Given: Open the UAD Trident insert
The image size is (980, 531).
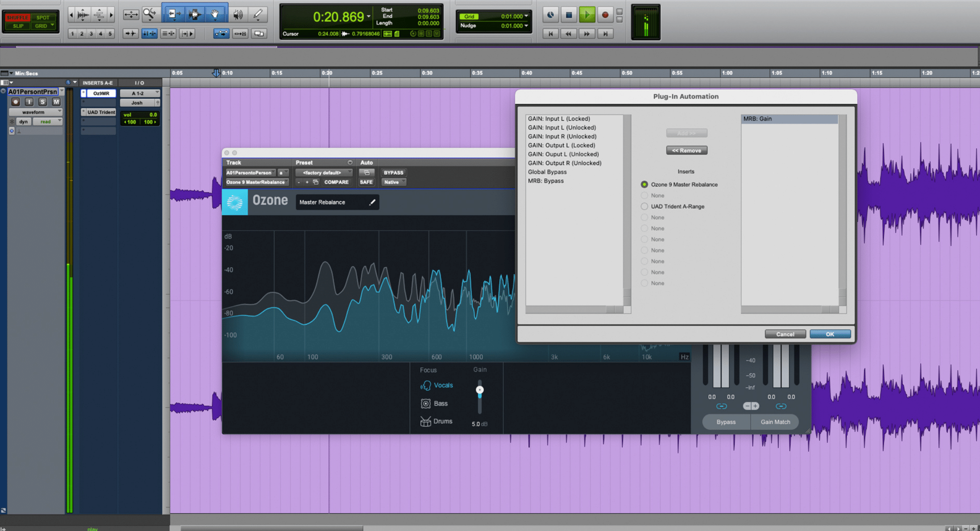Looking at the screenshot, I should pos(101,112).
